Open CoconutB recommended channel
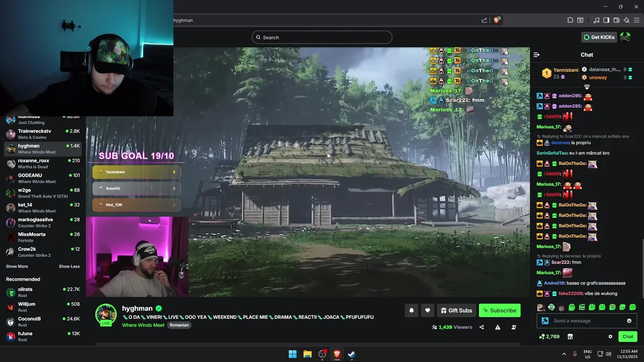644x362 pixels. pos(43,322)
